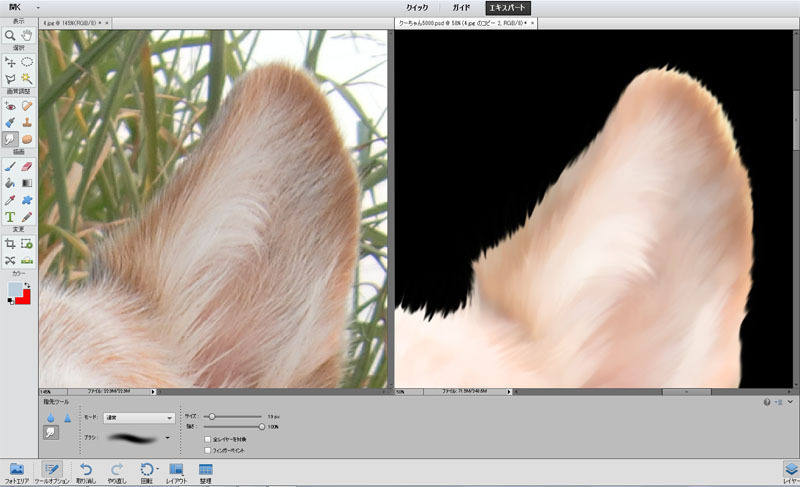Viewport: 800px width, 487px height.
Task: Open the レイアウト layout button
Action: pyautogui.click(x=176, y=472)
